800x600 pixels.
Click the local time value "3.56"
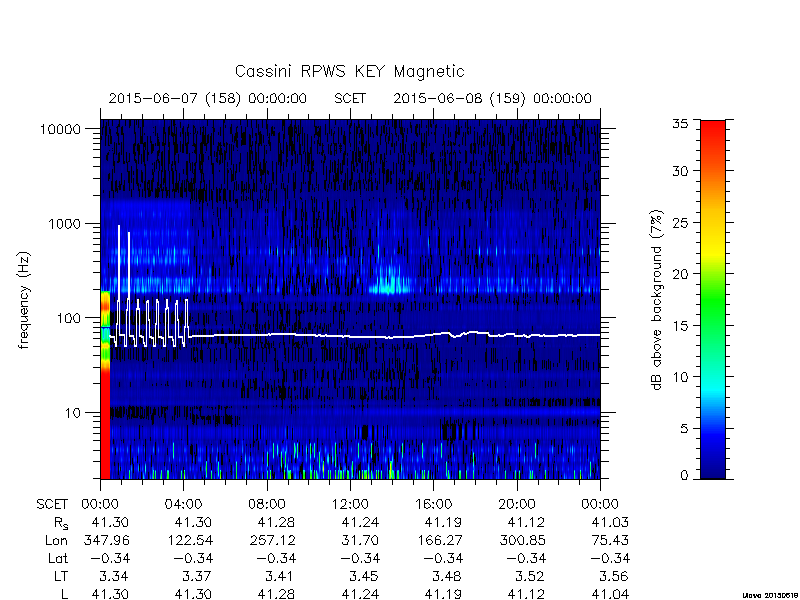(614, 577)
